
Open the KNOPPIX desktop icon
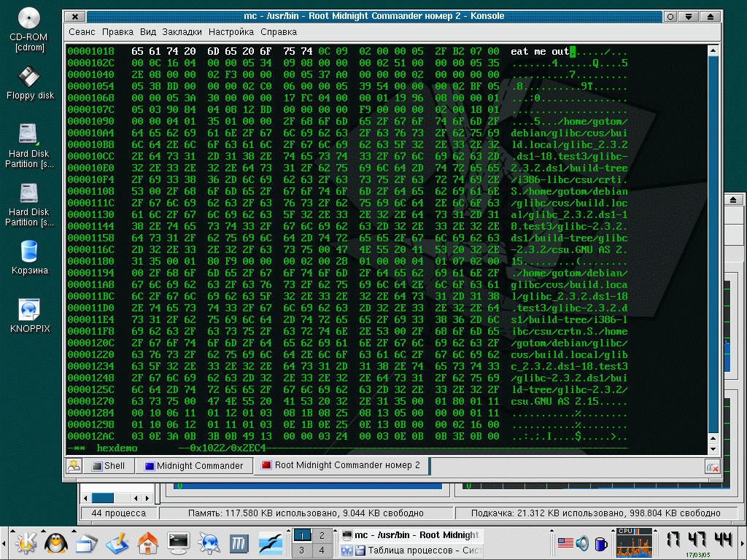point(29,316)
